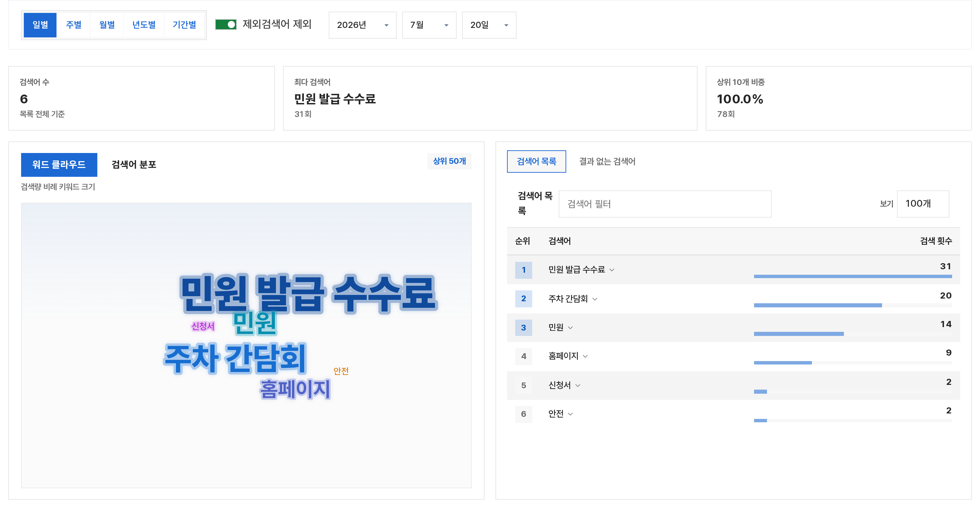Click rank badge 6 in the list
Image resolution: width=980 pixels, height=527 pixels.
point(523,414)
